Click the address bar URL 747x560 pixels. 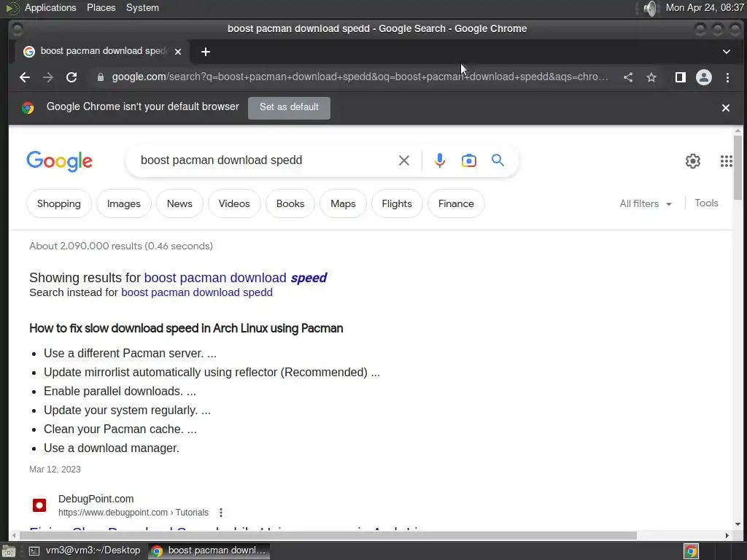coord(360,77)
